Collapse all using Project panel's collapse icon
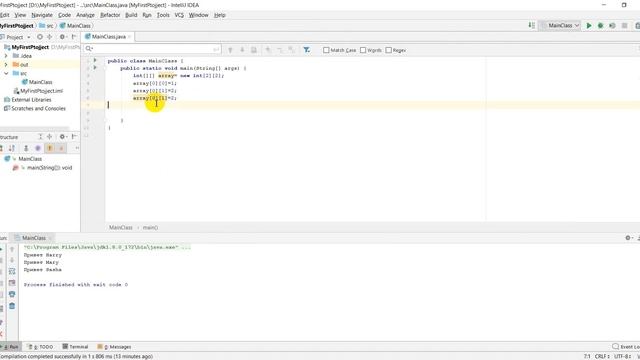The height and width of the screenshot is (360, 640). click(49, 37)
